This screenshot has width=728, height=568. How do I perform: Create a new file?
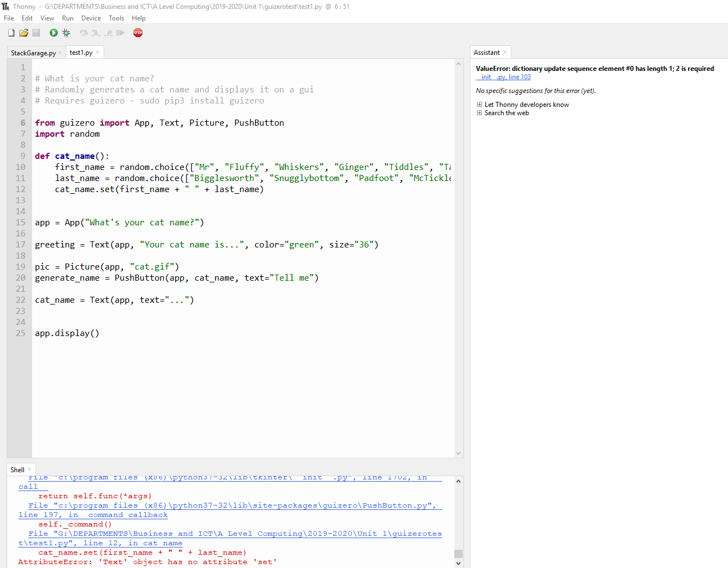11,33
